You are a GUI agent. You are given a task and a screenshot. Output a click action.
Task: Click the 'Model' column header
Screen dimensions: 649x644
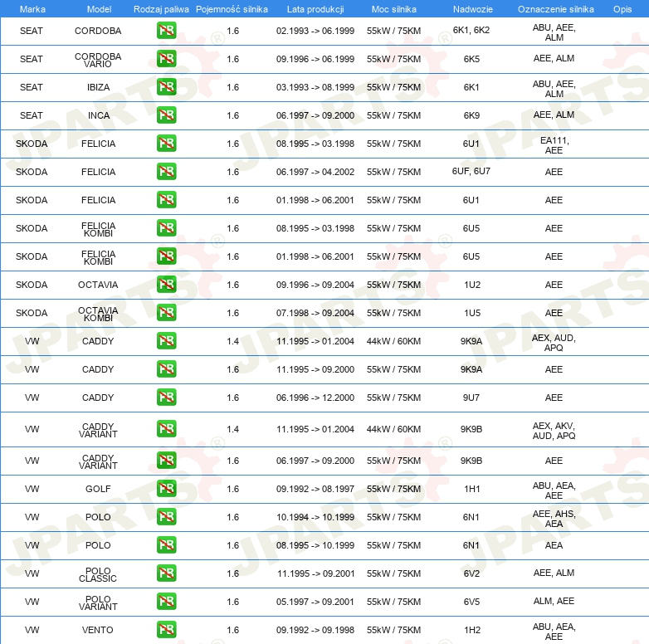(99, 9)
